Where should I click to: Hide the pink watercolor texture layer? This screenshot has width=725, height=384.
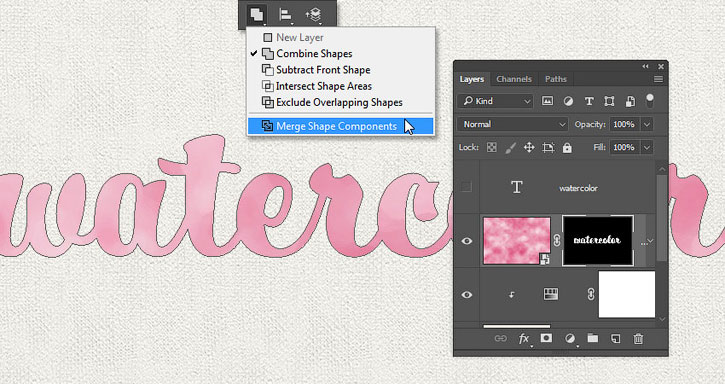tap(467, 241)
